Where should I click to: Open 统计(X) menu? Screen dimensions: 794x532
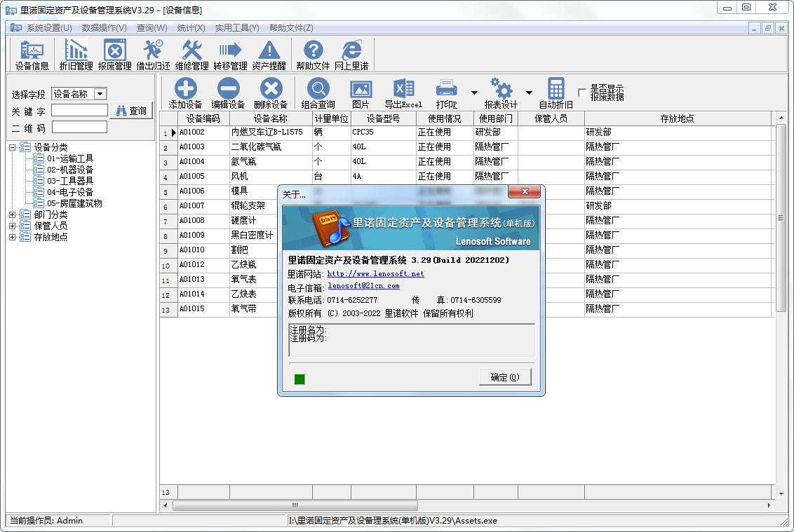pos(191,28)
